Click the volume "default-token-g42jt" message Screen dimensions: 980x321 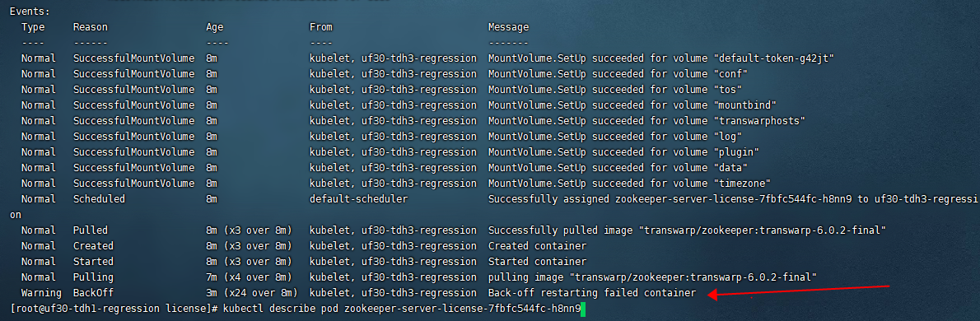coord(661,58)
